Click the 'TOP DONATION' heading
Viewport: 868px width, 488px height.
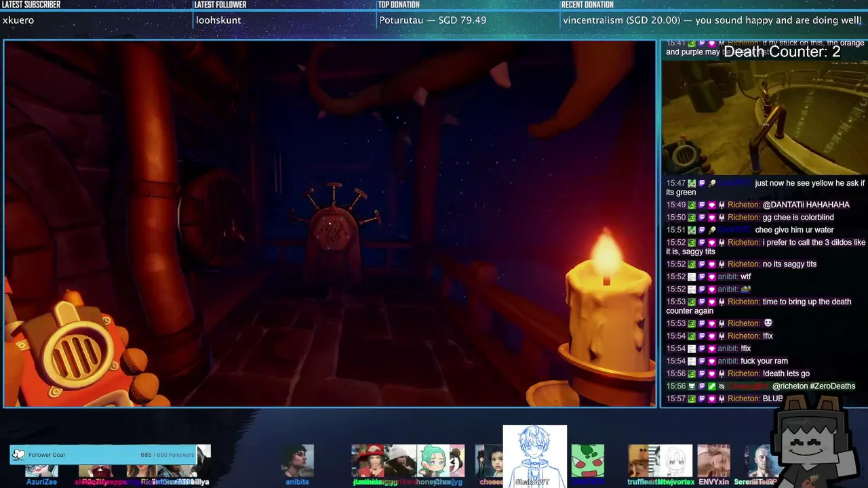pyautogui.click(x=399, y=5)
